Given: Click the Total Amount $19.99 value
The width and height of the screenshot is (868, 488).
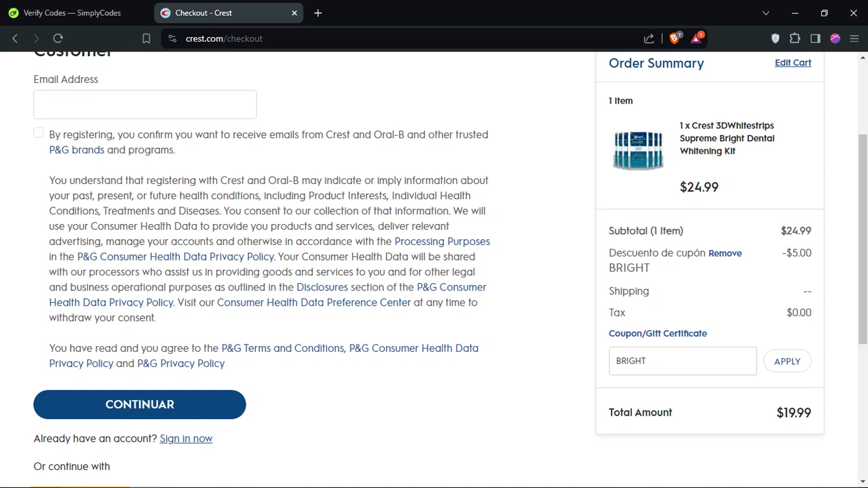Looking at the screenshot, I should [x=794, y=413].
